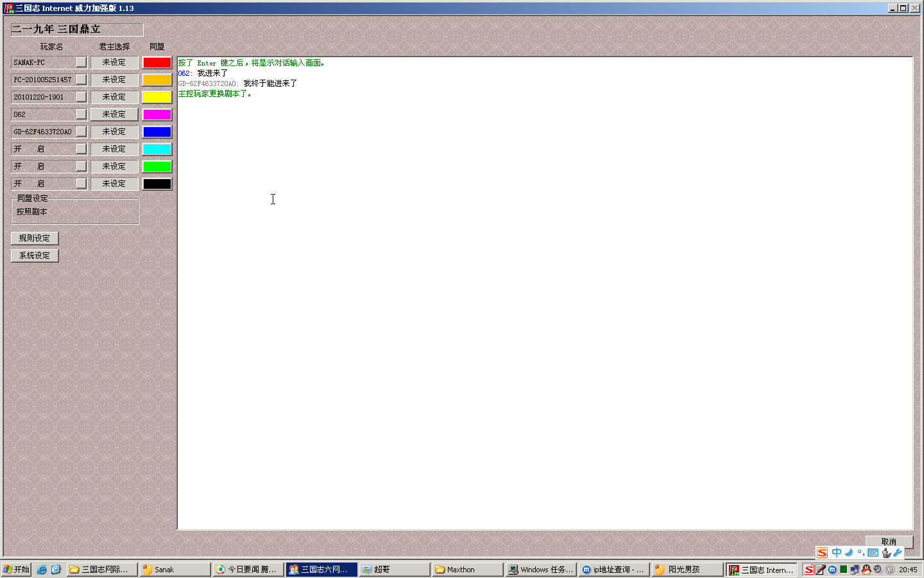
Task: Switch to Sanak taskbar window
Action: [175, 570]
